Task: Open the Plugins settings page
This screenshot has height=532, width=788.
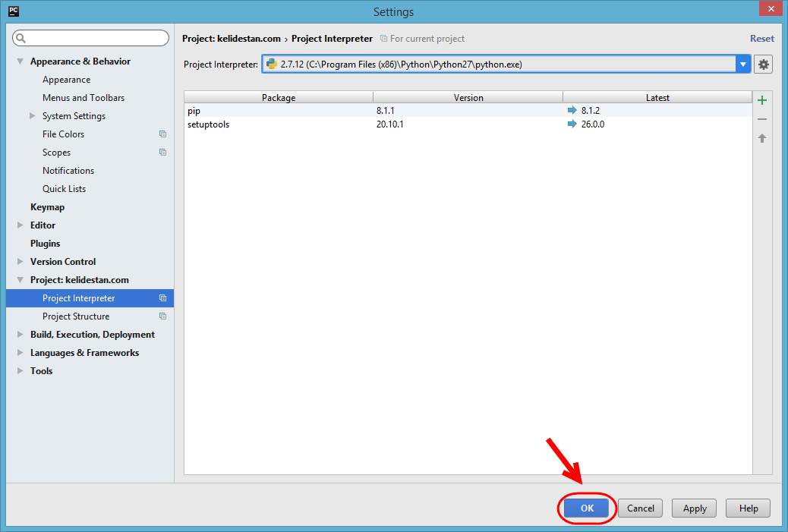Action: 46,244
